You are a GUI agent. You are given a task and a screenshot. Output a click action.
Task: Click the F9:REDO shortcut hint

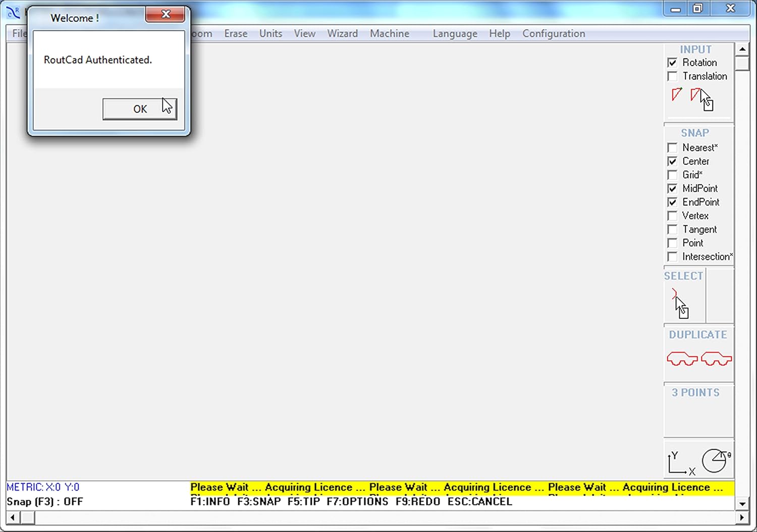pos(418,502)
